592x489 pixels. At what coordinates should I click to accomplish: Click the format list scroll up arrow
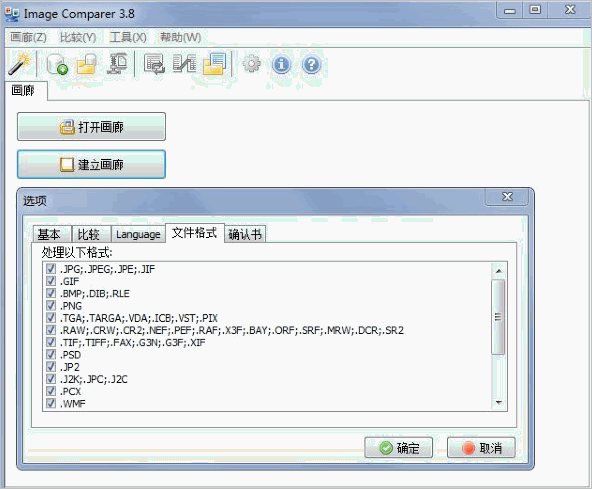click(x=498, y=271)
